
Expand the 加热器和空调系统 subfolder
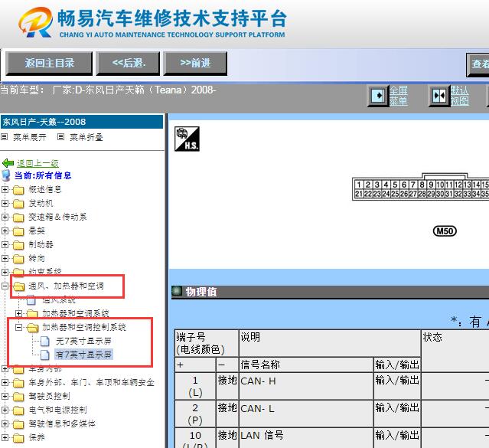18,313
